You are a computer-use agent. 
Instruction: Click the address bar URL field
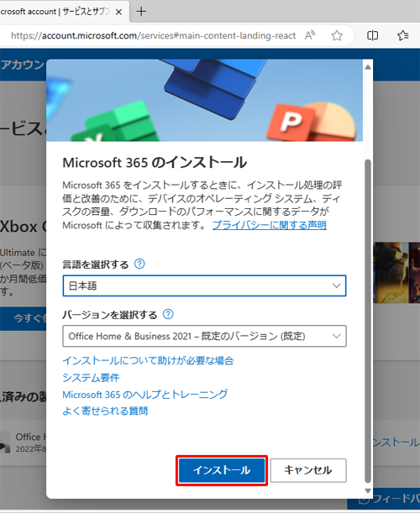coord(153,35)
